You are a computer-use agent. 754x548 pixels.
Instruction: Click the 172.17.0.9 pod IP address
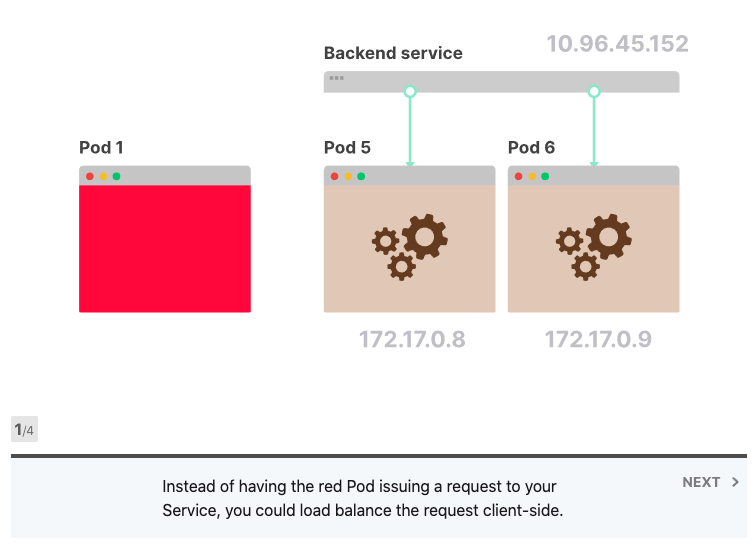(598, 340)
